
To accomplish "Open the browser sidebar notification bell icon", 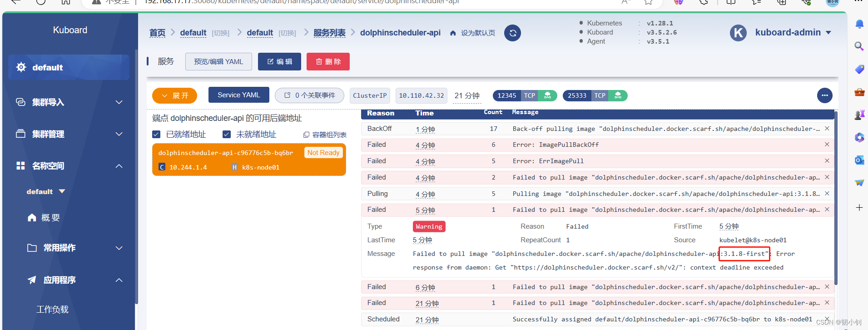I will [859, 24].
